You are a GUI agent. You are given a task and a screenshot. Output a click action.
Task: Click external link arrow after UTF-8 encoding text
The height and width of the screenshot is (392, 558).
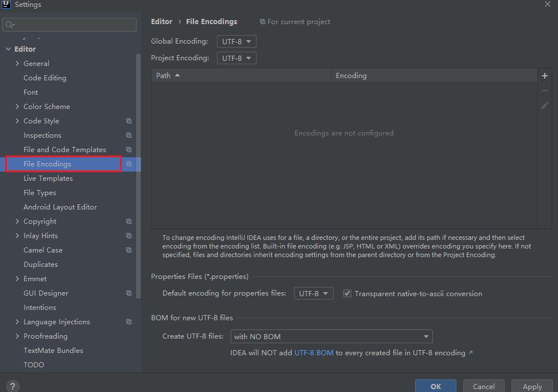(471, 352)
